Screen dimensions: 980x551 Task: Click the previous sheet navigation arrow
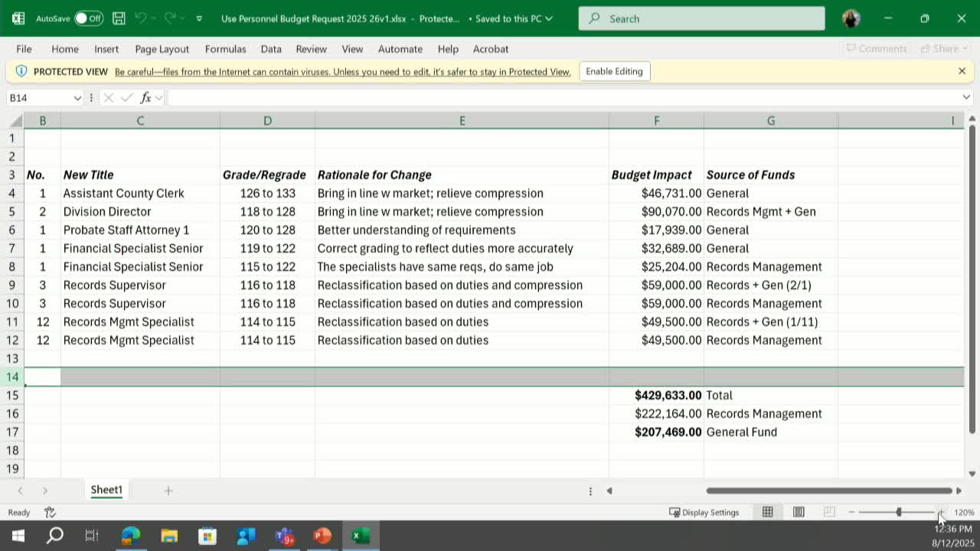pos(21,491)
